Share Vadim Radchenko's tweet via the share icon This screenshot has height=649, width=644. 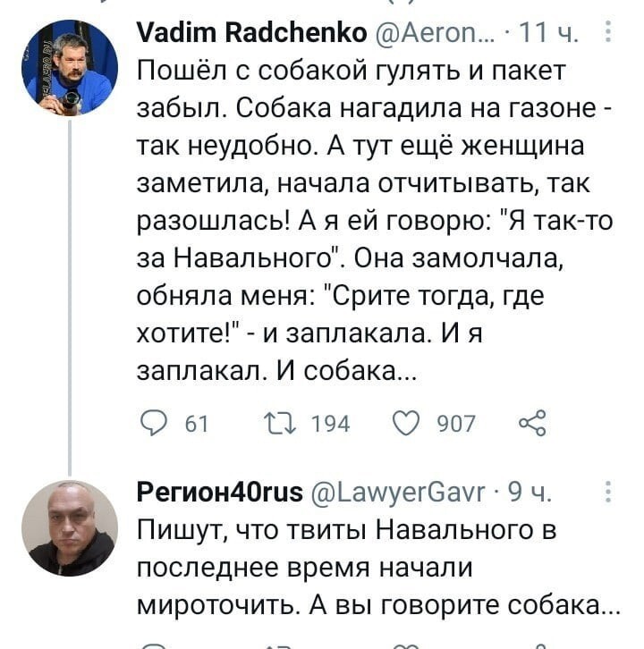coord(532,423)
